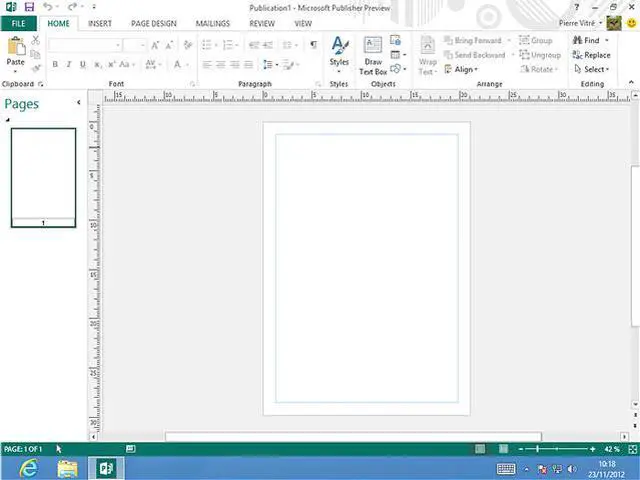
Task: Click the zoom slider in the status bar
Action: pyautogui.click(x=557, y=449)
